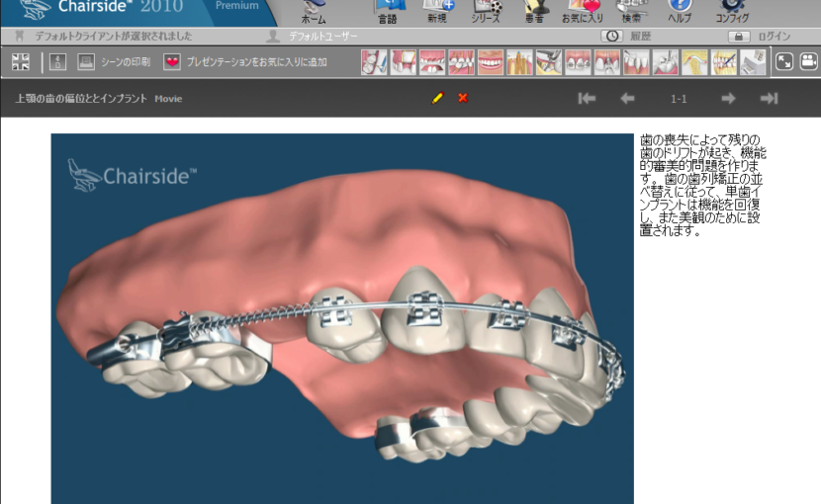
Task: Select the implant between teeth thumbnail
Action: (607, 62)
